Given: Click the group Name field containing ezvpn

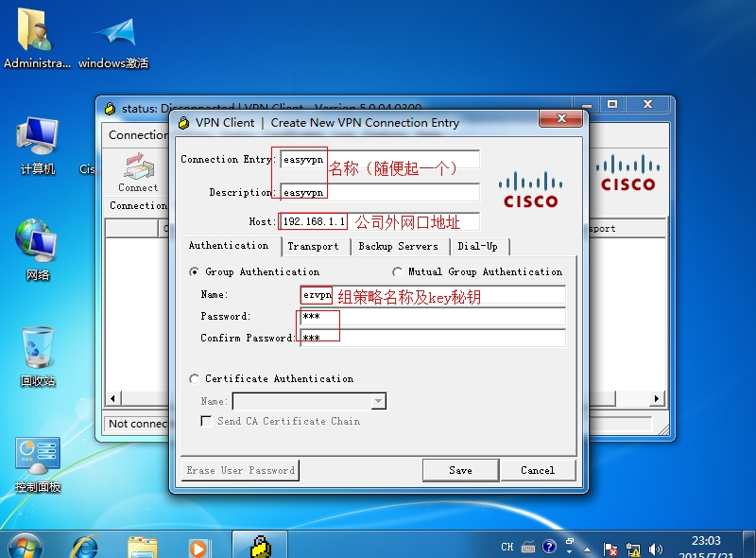Looking at the screenshot, I should click(433, 295).
